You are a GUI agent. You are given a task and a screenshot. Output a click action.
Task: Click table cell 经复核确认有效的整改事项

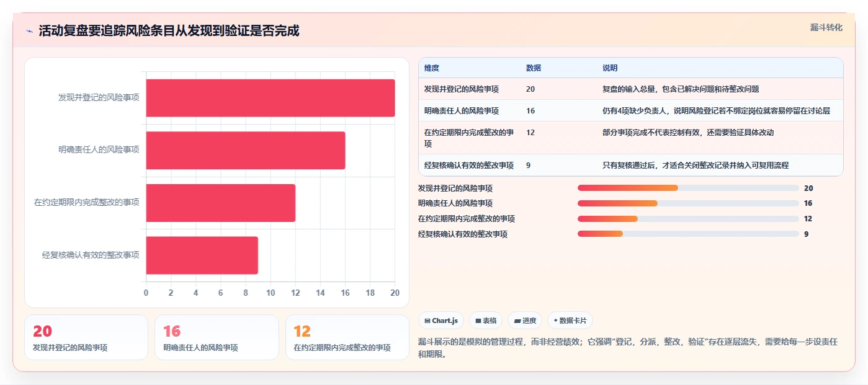tap(469, 166)
